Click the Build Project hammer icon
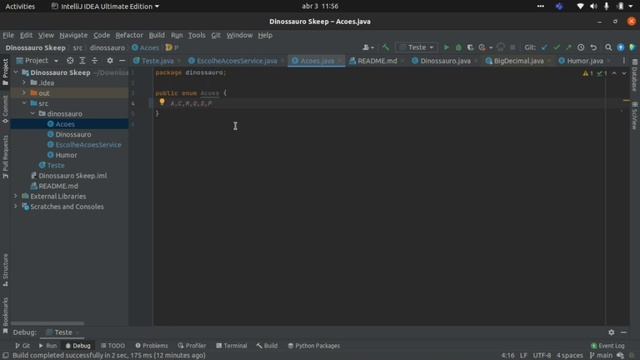The image size is (640, 360). coord(386,47)
